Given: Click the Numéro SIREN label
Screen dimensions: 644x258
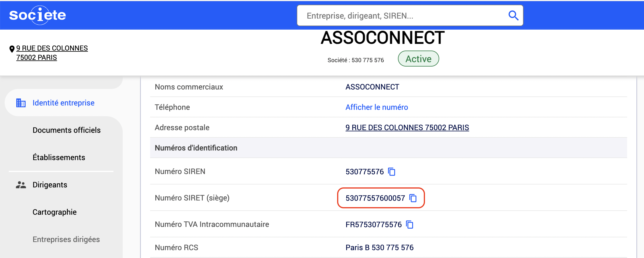Looking at the screenshot, I should [180, 171].
